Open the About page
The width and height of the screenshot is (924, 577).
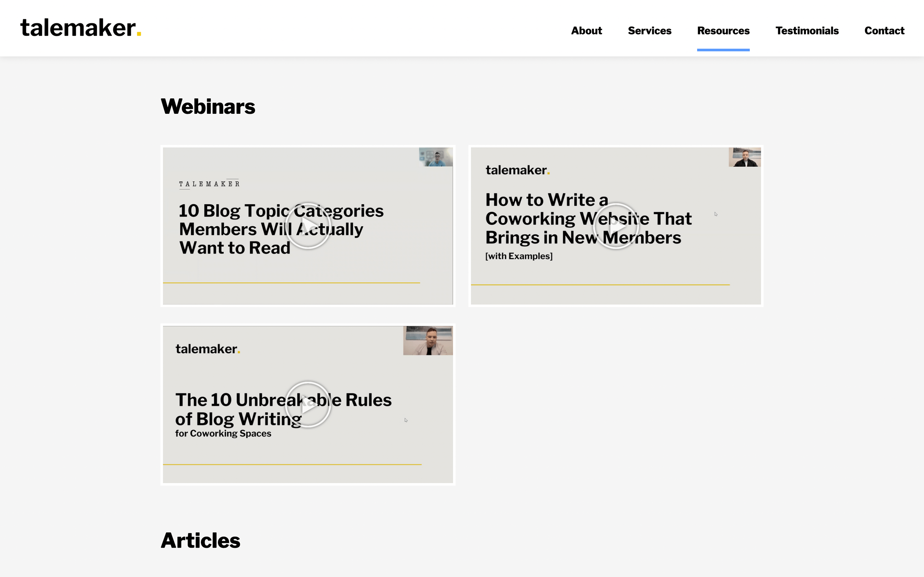586,31
